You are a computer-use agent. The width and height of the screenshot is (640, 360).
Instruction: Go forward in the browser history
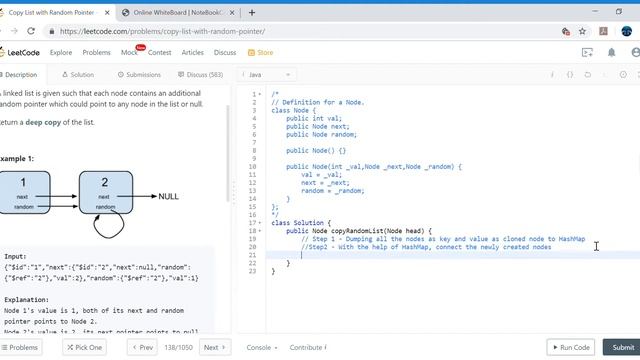click(14, 31)
